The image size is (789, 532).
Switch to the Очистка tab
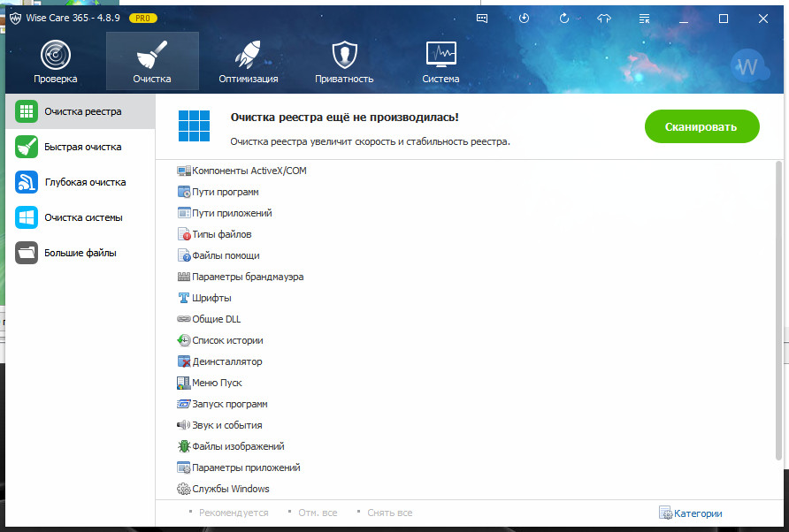coord(152,61)
